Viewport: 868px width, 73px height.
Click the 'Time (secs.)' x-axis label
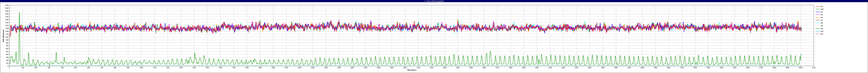411,70
